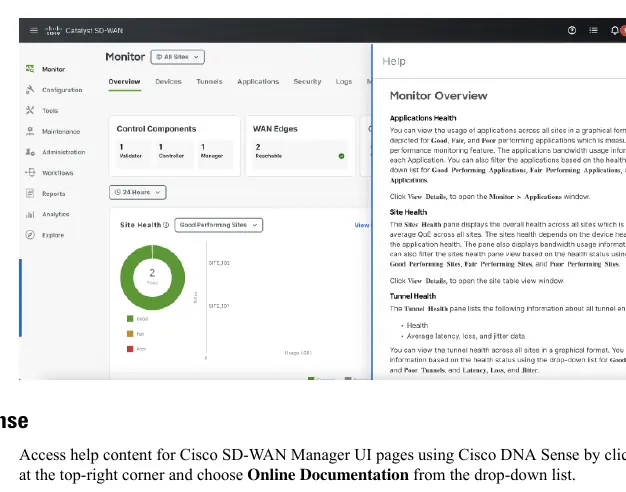Open Maintenance in the sidebar
The width and height of the screenshot is (626, 492).
61,131
